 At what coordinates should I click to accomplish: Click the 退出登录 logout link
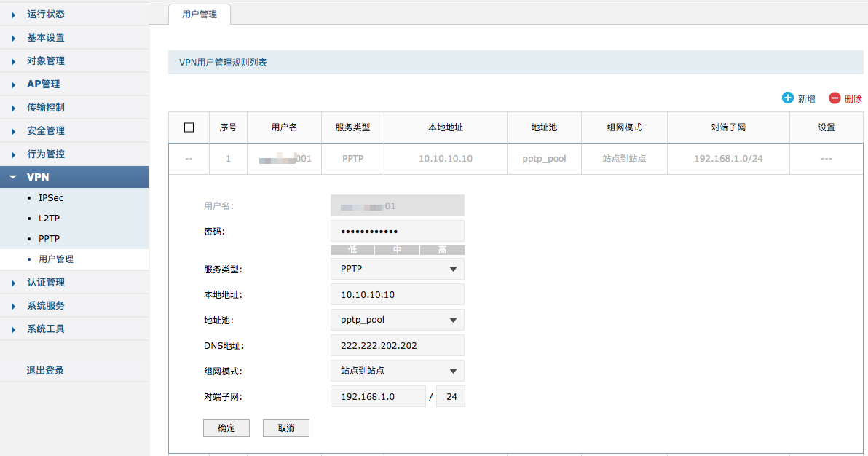click(x=45, y=370)
